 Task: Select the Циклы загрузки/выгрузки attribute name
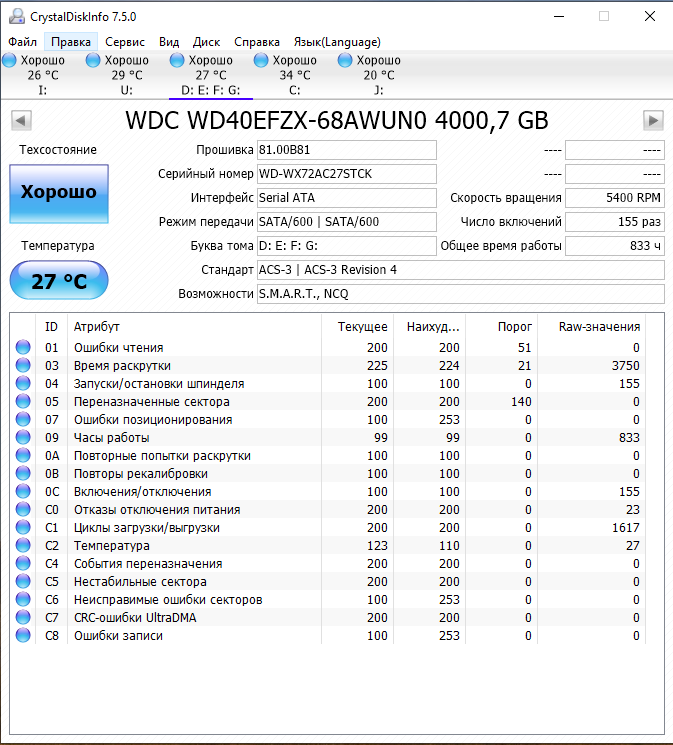pyautogui.click(x=147, y=528)
